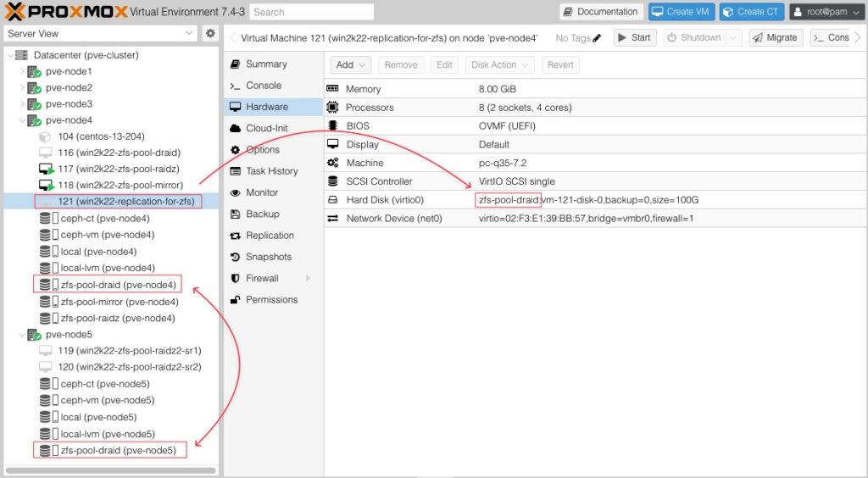
Task: Click pve-node2 node icon
Action: [x=34, y=87]
